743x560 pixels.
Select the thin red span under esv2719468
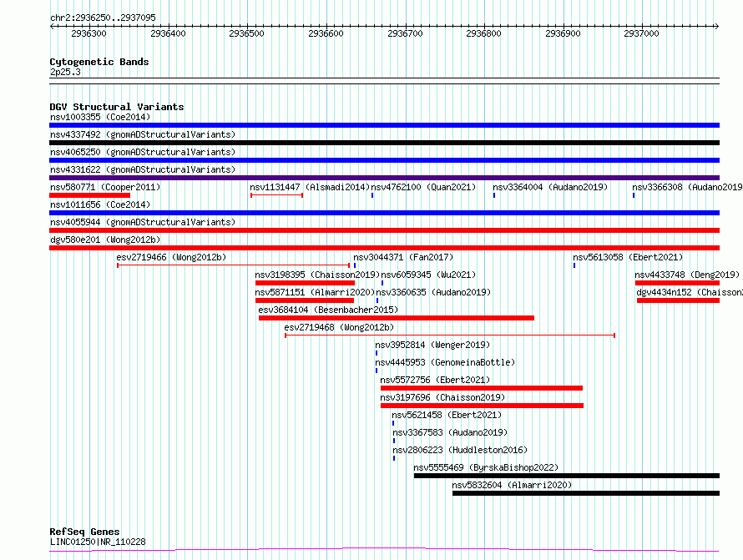click(x=450, y=335)
